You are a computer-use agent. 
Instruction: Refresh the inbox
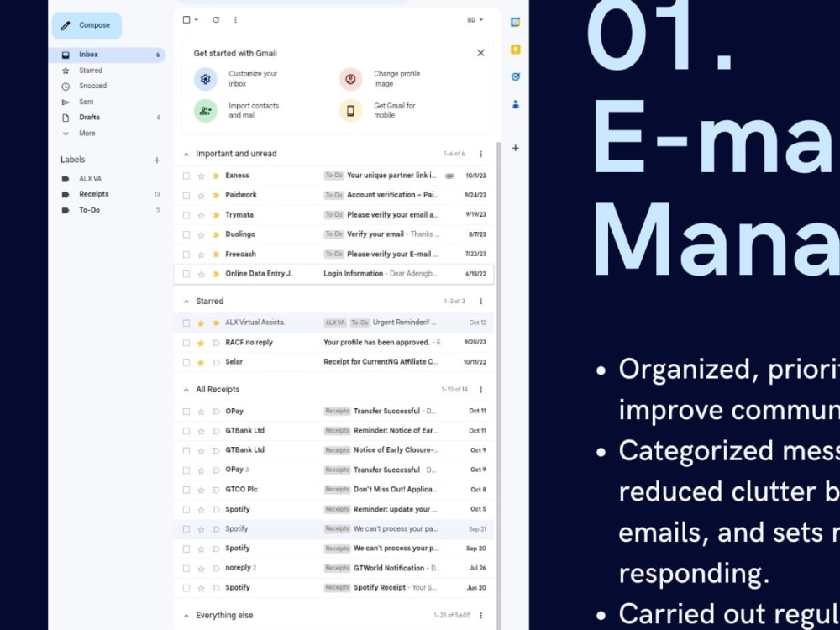coord(216,20)
